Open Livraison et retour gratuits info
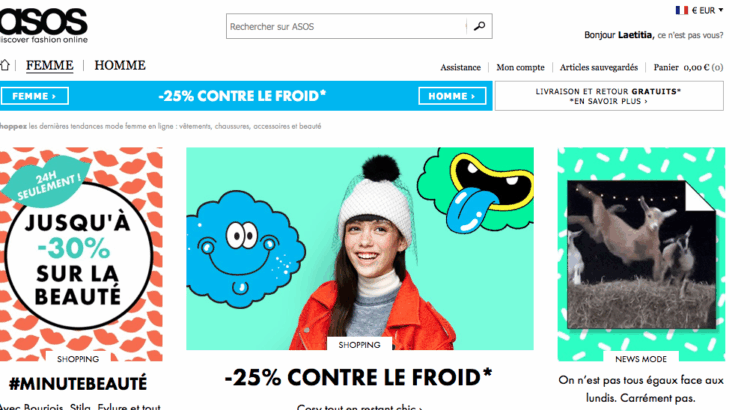Screen dimensions: 750x410 click(x=609, y=96)
